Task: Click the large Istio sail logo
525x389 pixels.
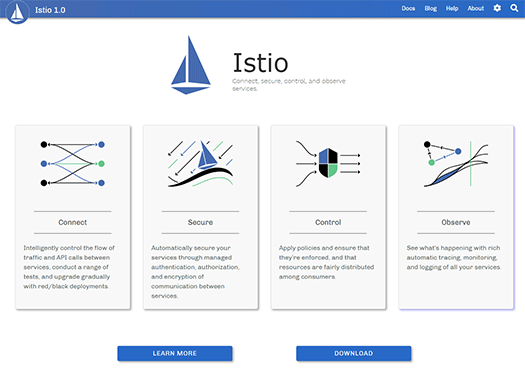Action: pyautogui.click(x=191, y=65)
